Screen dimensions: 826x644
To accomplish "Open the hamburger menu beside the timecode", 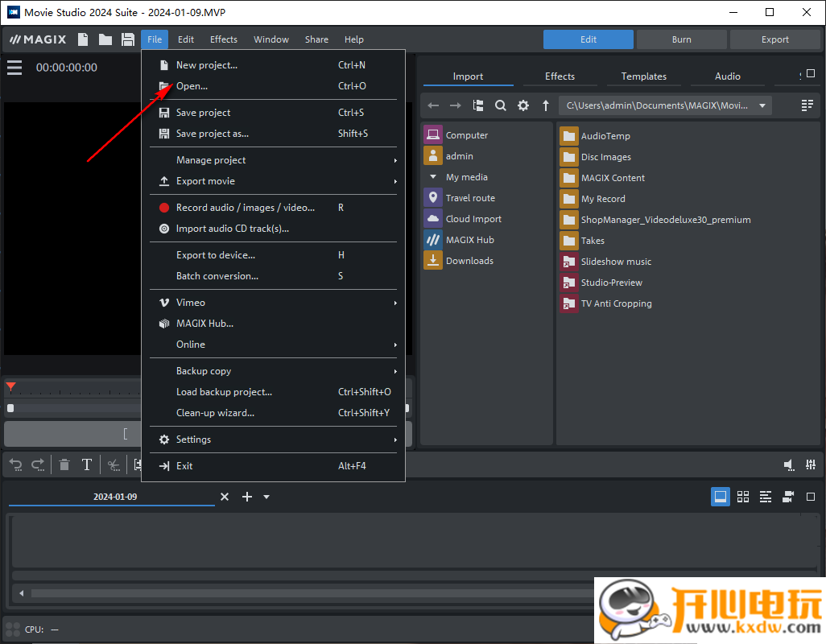I will pyautogui.click(x=14, y=68).
